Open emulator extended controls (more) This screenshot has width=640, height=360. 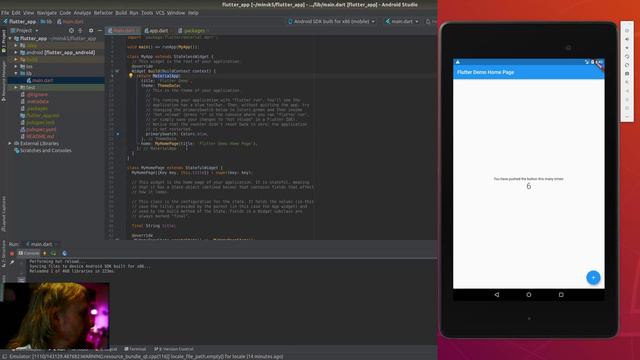[x=627, y=117]
